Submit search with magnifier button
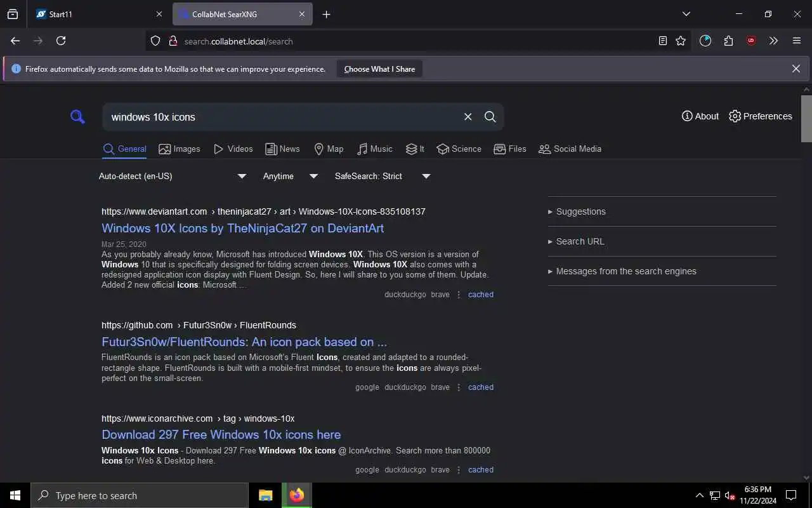The width and height of the screenshot is (812, 508). [490, 117]
